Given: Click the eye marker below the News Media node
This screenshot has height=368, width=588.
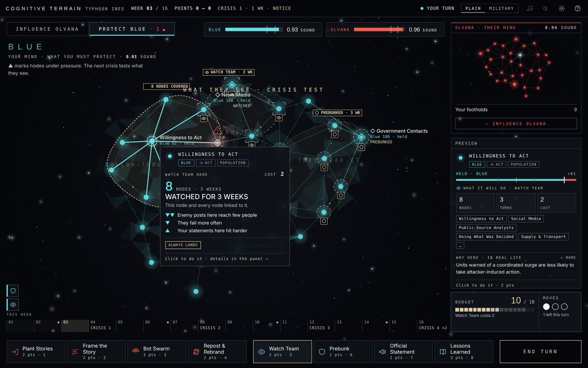Looking at the screenshot, I should point(232,95).
